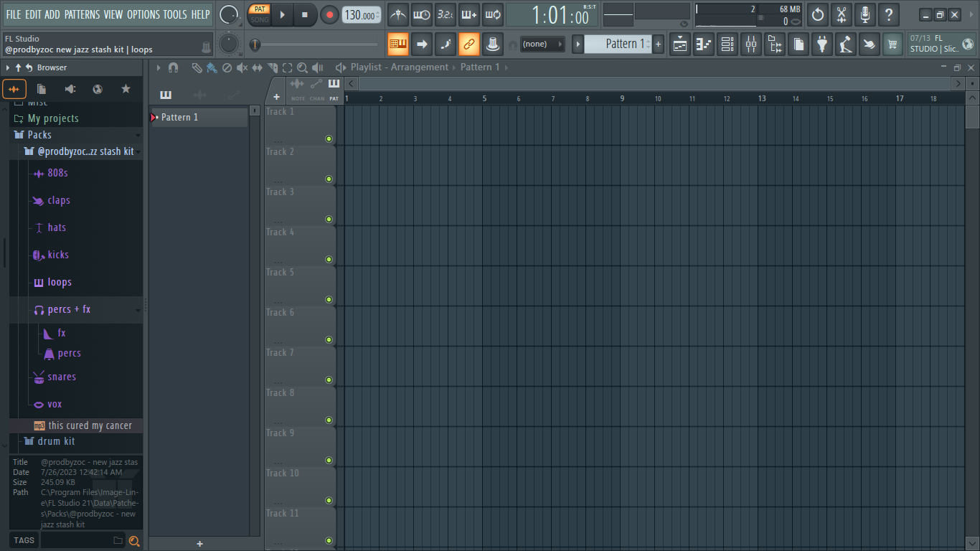Screen dimensions: 980x551
Task: Open the PATTERNS menu
Action: (x=82, y=14)
